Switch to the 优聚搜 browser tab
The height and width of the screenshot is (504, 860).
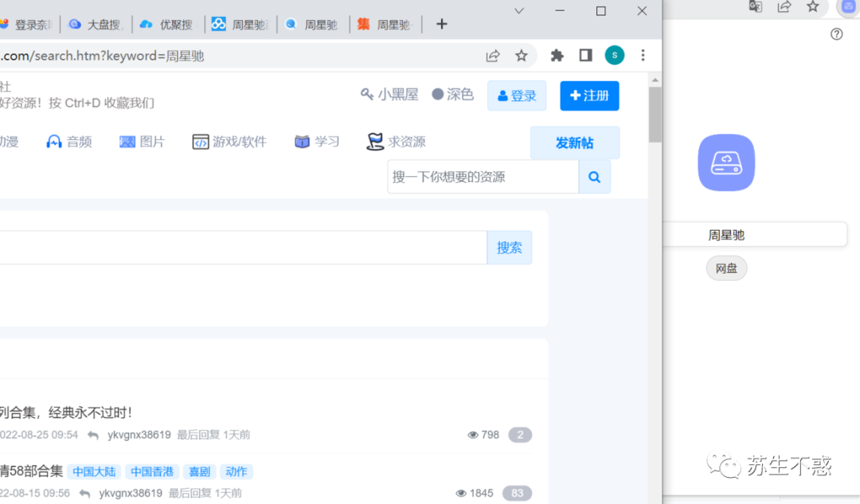click(168, 25)
